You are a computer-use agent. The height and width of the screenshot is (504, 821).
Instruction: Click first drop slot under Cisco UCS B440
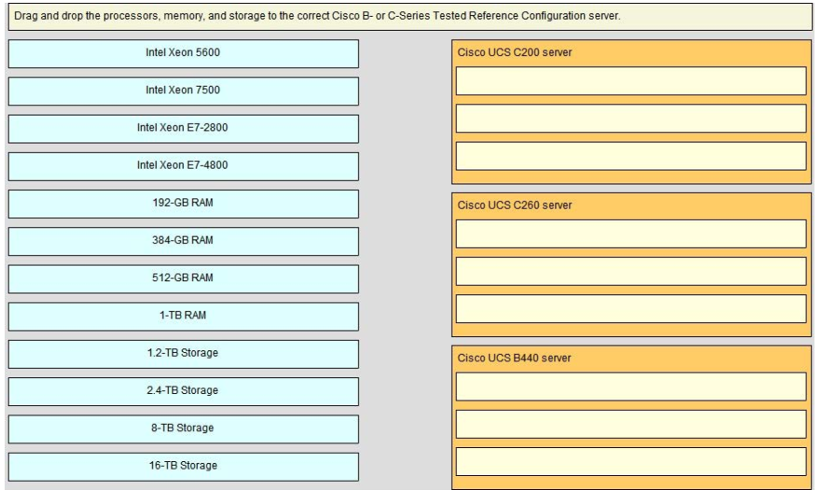(631, 387)
